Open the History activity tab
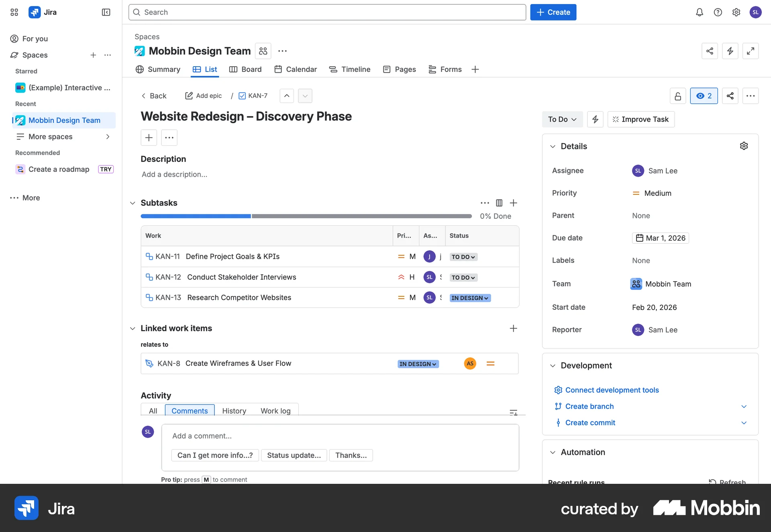Image resolution: width=771 pixels, height=532 pixels. [234, 411]
